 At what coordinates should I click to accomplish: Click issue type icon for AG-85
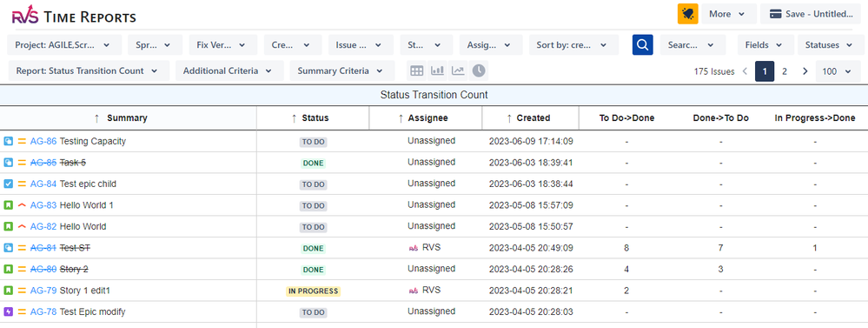click(x=9, y=163)
